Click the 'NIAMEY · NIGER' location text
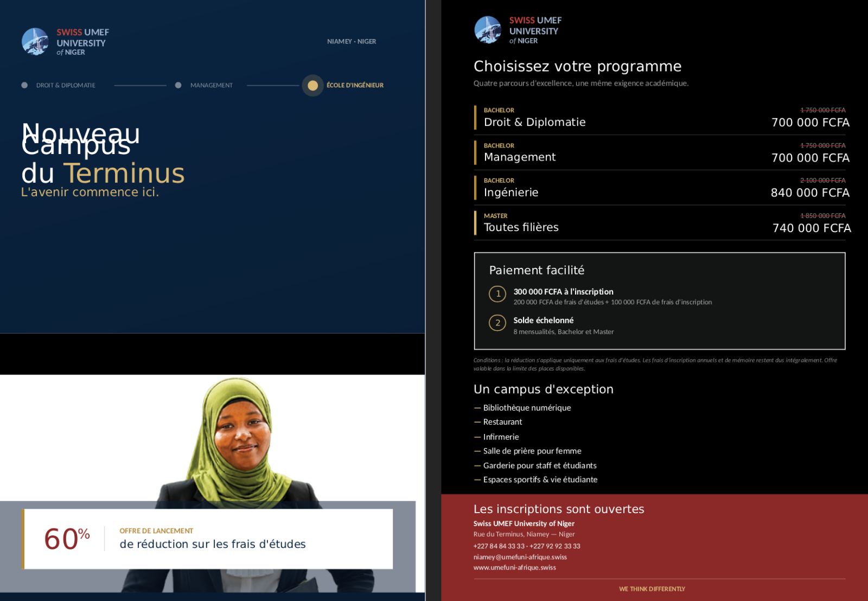 tap(352, 41)
